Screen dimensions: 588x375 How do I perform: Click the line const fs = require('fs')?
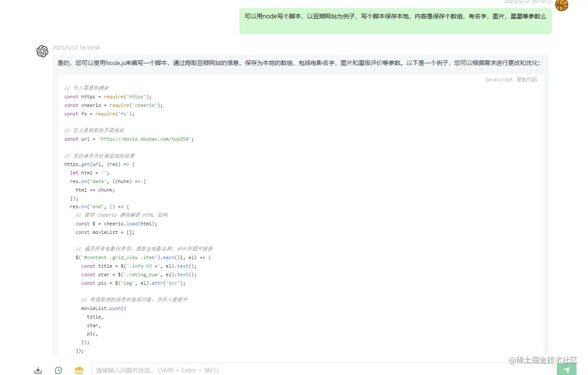(99, 114)
